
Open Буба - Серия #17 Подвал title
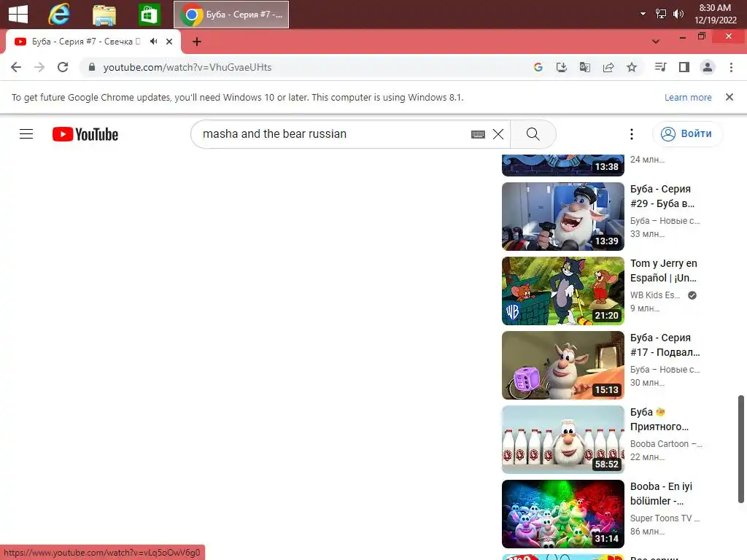(665, 345)
